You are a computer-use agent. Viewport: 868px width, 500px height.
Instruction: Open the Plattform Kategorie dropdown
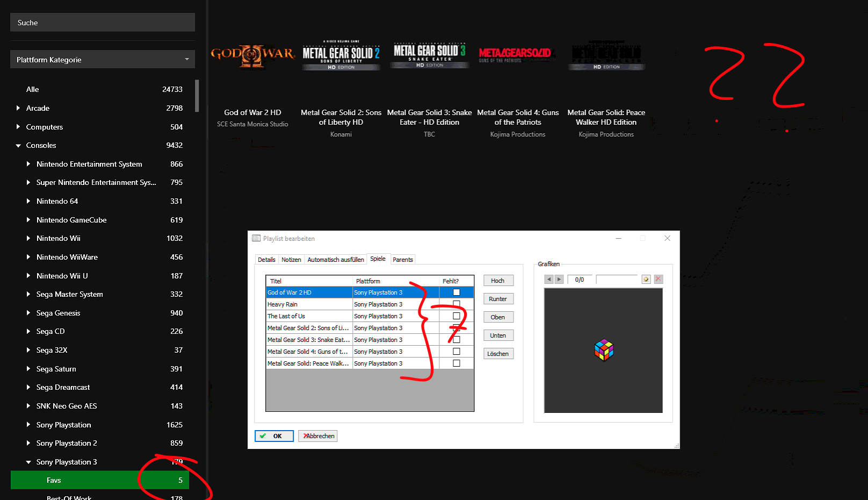coord(103,59)
